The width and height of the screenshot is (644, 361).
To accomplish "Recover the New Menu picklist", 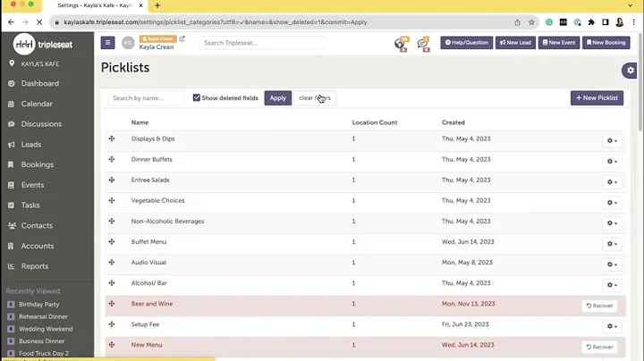I will coord(599,347).
